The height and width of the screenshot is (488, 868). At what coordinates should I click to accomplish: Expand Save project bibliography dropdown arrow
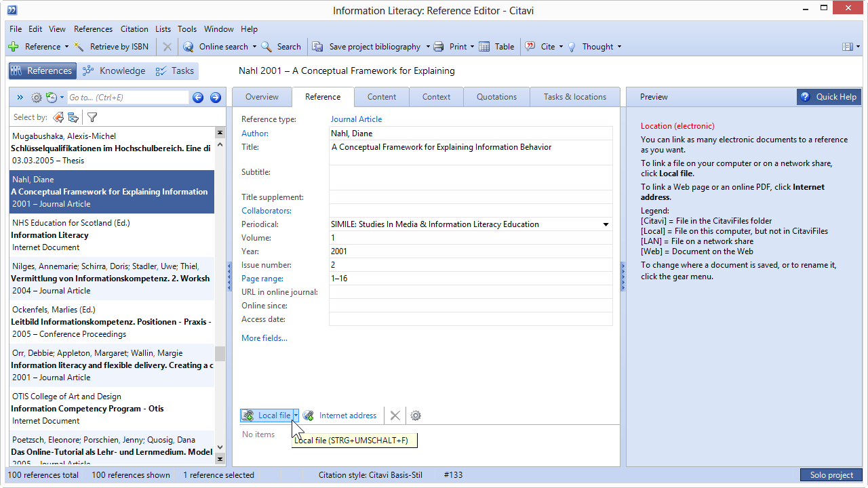pos(428,47)
